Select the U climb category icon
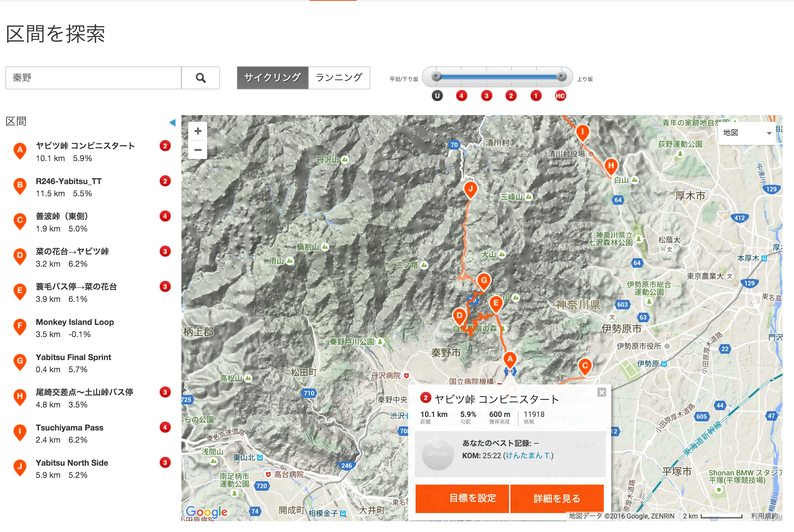 (x=437, y=96)
